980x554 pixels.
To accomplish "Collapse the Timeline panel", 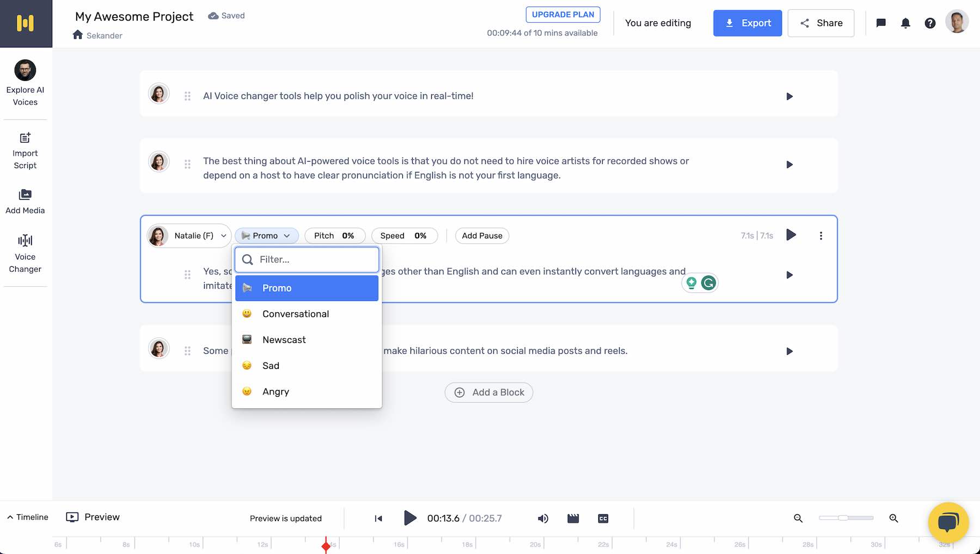I will click(x=27, y=517).
